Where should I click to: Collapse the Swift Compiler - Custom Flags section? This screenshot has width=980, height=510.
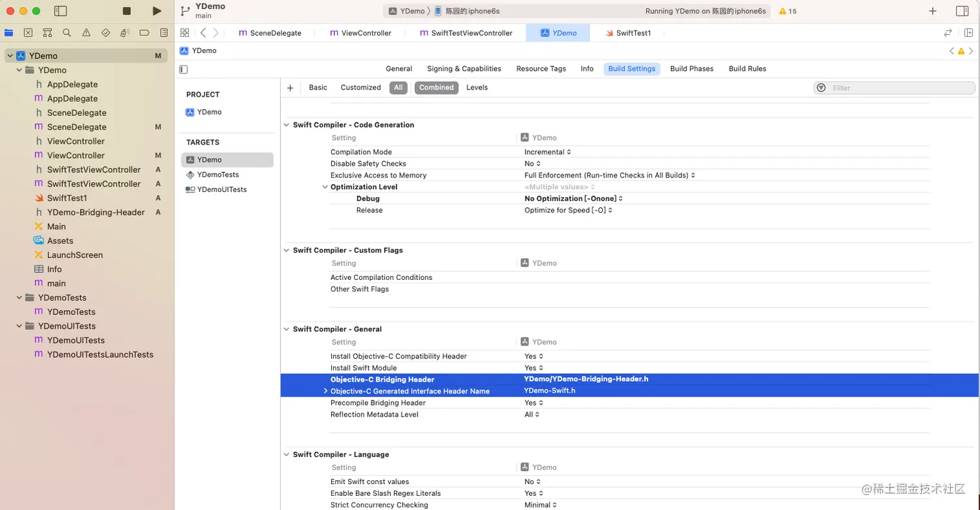pyautogui.click(x=287, y=250)
